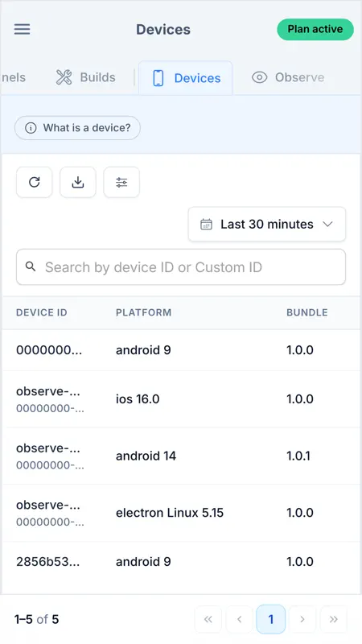The height and width of the screenshot is (644, 362).
Task: Sort by the DEVICE ID column header
Action: tap(42, 312)
